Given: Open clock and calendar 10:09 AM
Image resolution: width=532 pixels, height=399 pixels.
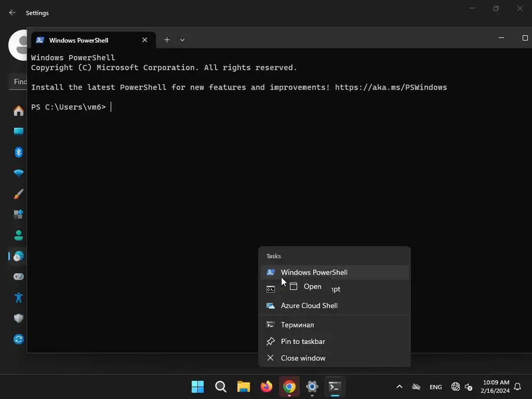Looking at the screenshot, I should pos(495,387).
